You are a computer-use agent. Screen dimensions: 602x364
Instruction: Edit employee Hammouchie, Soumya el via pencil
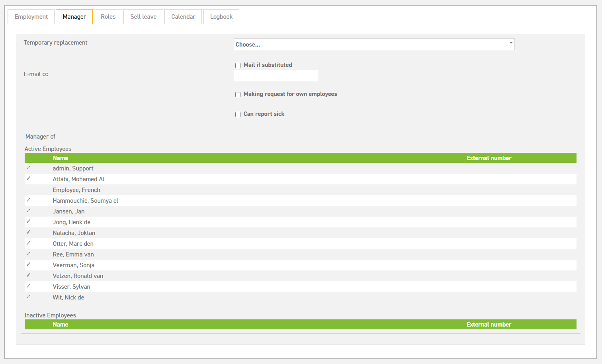[x=28, y=200]
